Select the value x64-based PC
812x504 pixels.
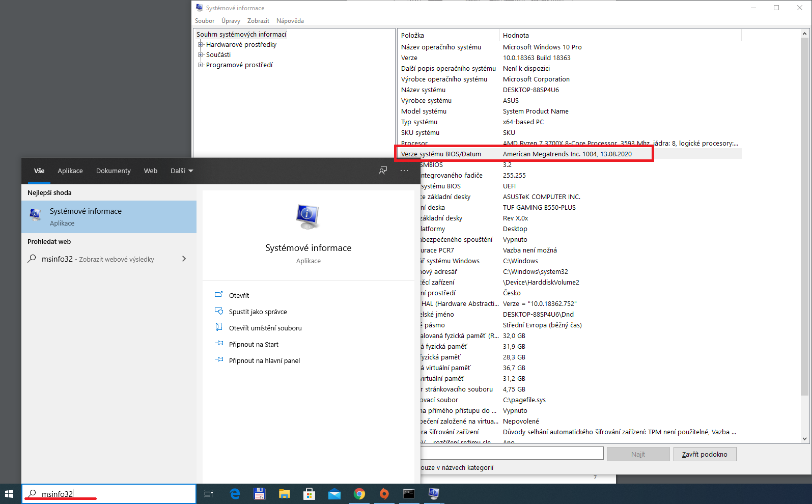523,122
